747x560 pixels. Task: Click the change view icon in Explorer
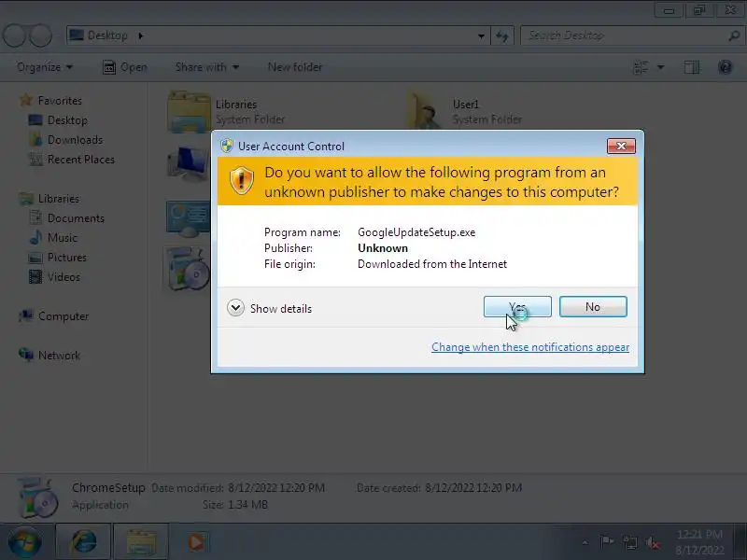pos(641,67)
